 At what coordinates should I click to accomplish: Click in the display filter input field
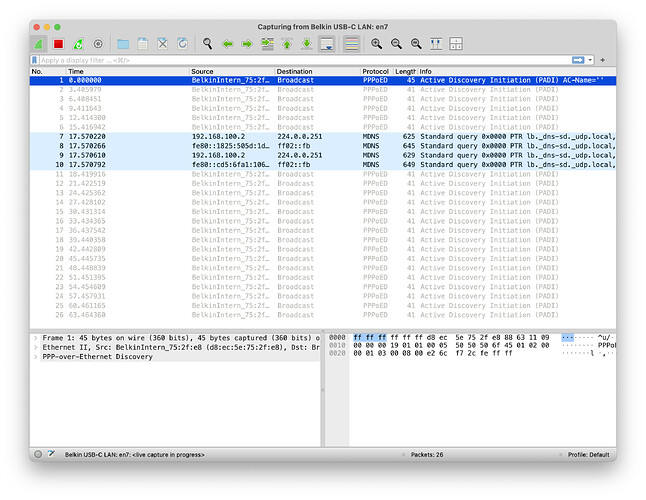click(300, 60)
